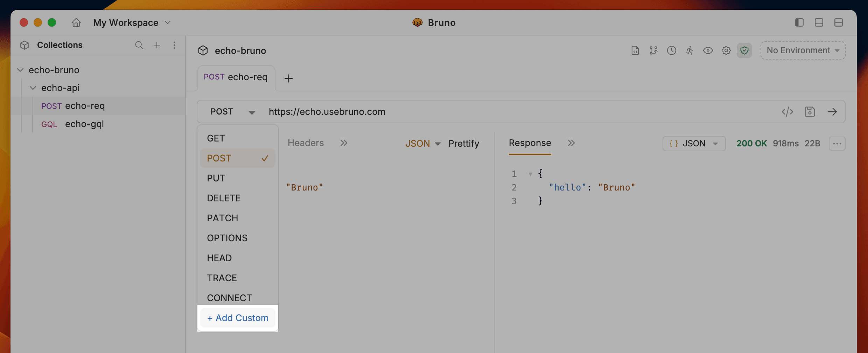Click the green security shield icon
Viewport: 868px width, 353px height.
point(744,50)
